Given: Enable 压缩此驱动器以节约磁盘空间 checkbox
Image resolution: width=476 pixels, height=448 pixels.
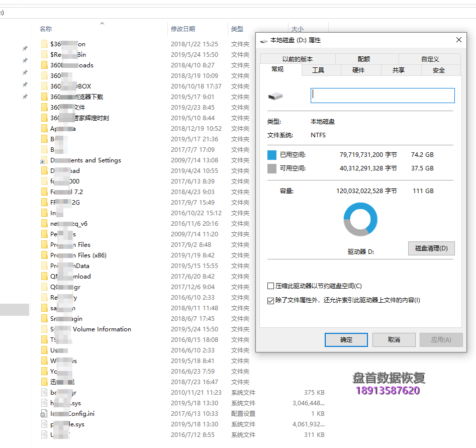Looking at the screenshot, I should pyautogui.click(x=270, y=285).
